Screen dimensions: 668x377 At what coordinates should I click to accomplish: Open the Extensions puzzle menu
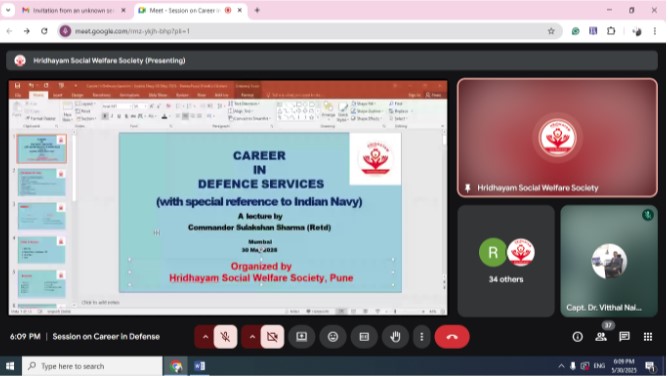pos(611,31)
